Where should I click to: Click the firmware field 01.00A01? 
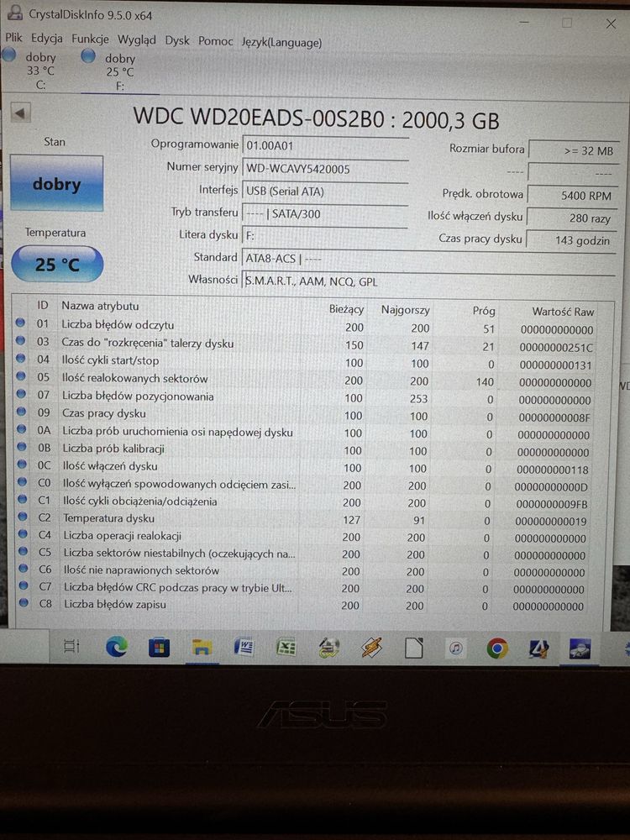pyautogui.click(x=325, y=145)
